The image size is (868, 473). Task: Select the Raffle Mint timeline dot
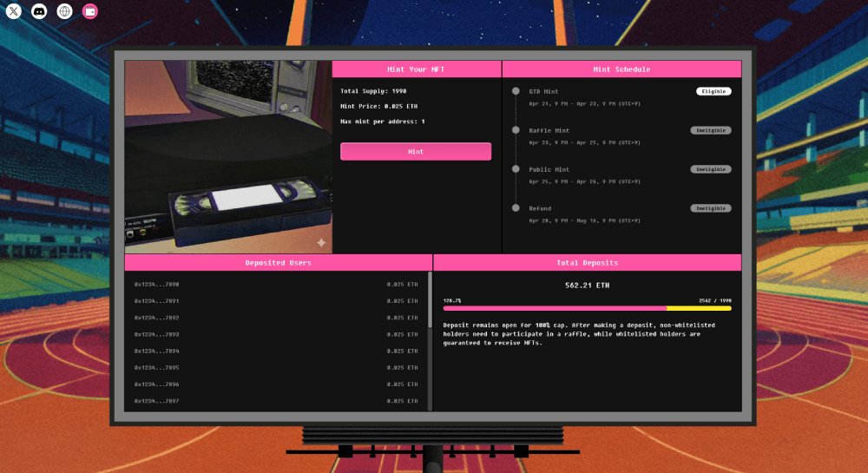[x=516, y=130]
